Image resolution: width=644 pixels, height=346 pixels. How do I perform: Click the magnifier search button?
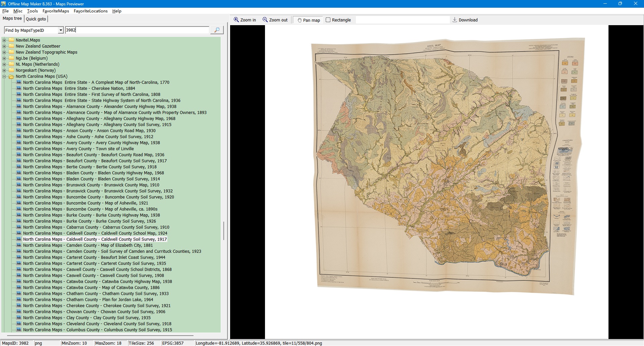point(217,30)
